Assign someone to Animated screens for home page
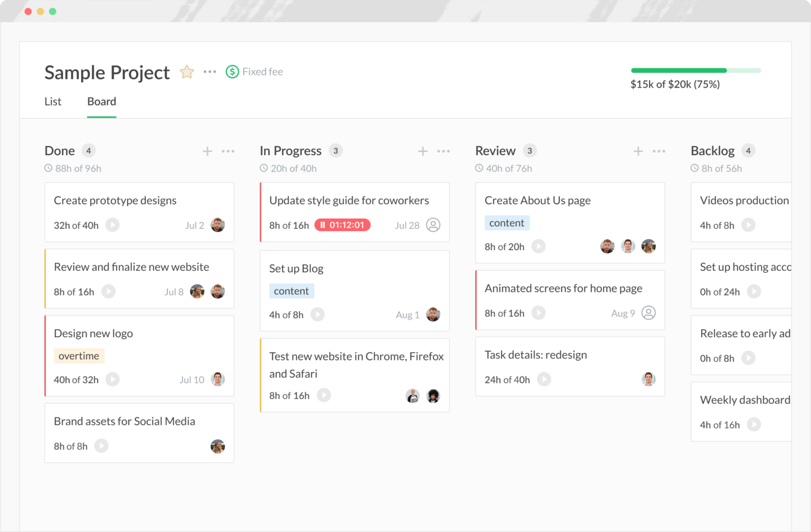811x532 pixels. tap(649, 312)
